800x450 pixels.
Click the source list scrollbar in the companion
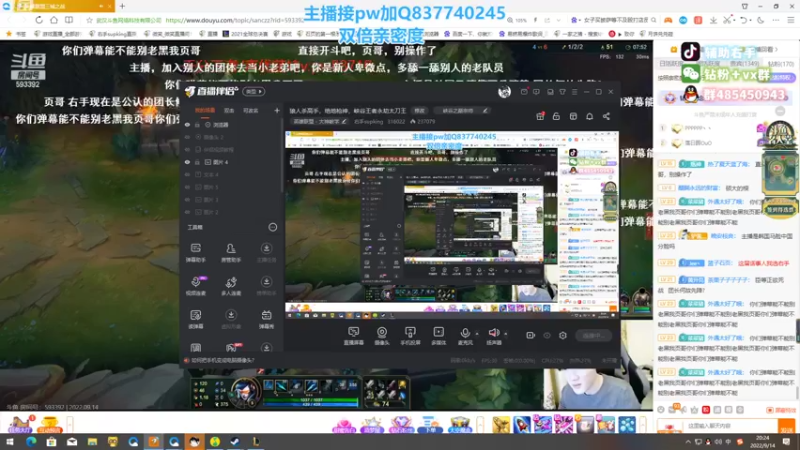tap(281, 153)
